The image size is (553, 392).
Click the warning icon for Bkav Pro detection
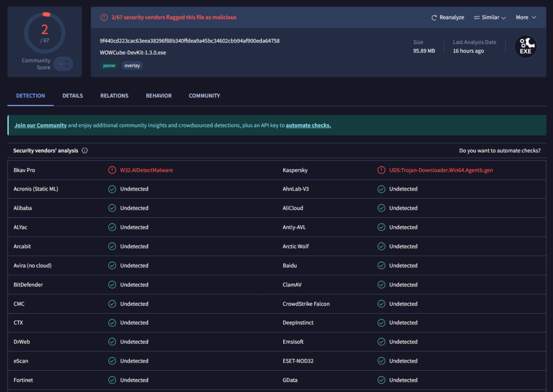[112, 170]
